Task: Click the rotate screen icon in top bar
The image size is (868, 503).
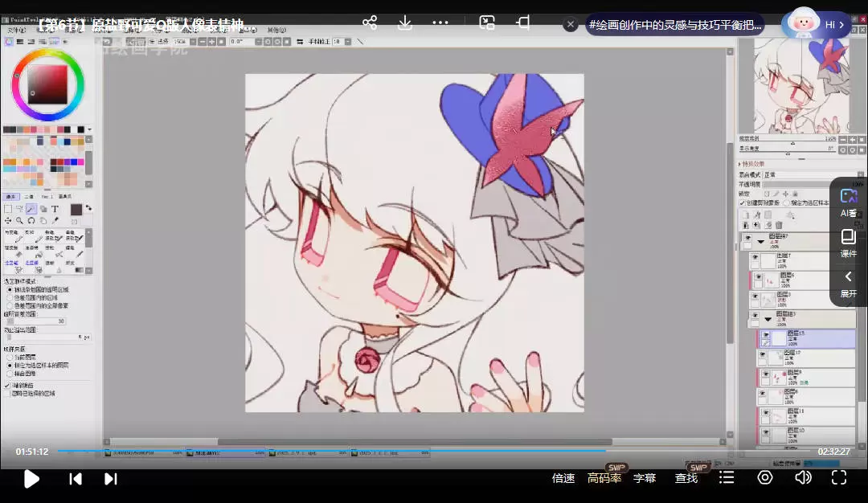Action: point(522,22)
